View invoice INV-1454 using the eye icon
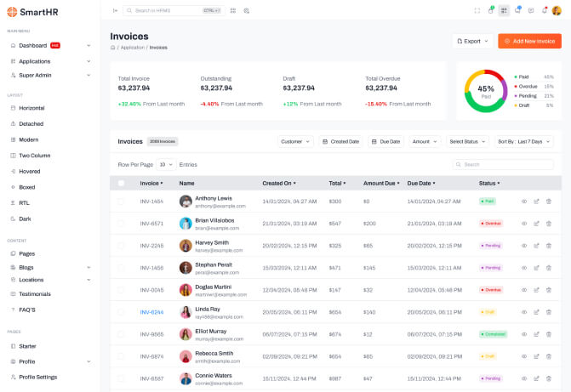Screen dimensions: 571x392 tap(524, 202)
